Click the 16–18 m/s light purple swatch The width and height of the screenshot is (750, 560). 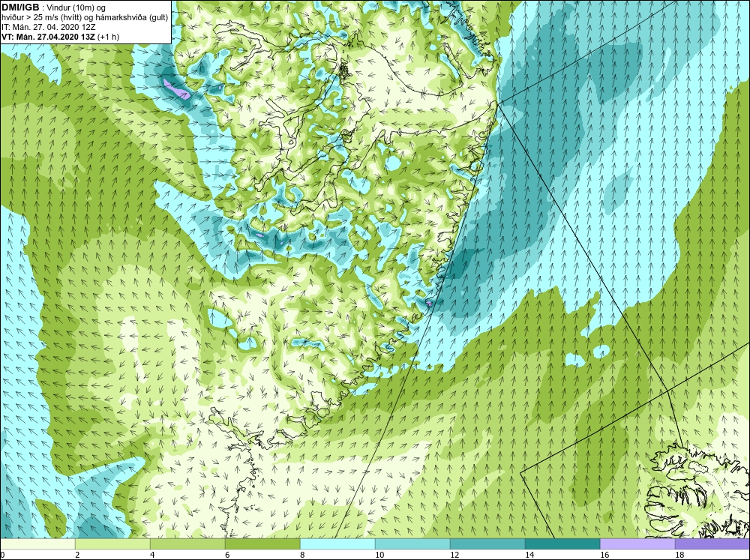(637, 544)
